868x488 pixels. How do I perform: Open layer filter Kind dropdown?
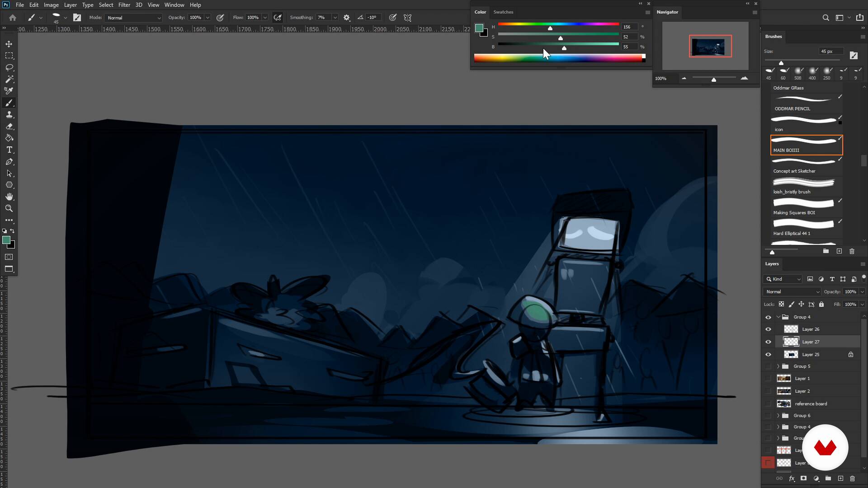point(783,279)
